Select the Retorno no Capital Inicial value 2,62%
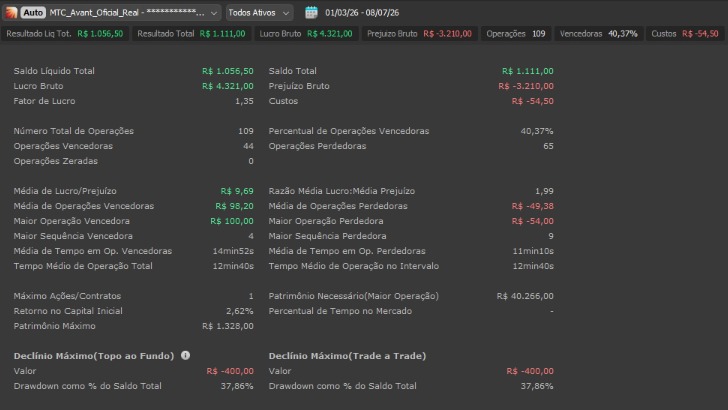 coord(240,311)
